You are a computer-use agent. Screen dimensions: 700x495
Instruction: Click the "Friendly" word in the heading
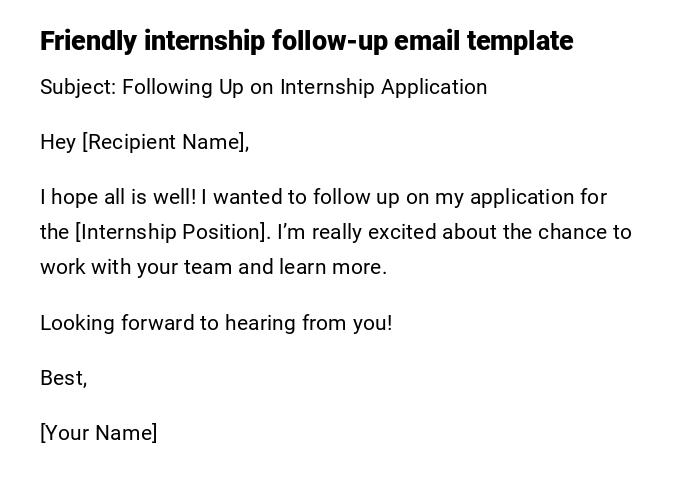(x=88, y=41)
